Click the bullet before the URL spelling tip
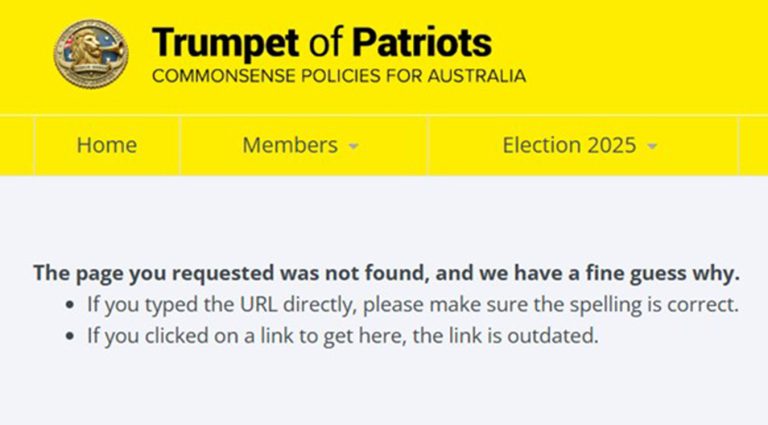This screenshot has width=768, height=425. [x=69, y=305]
